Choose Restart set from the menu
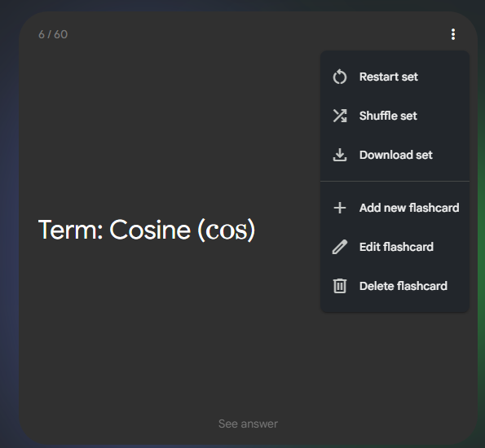Image resolution: width=485 pixels, height=448 pixels. click(x=395, y=77)
